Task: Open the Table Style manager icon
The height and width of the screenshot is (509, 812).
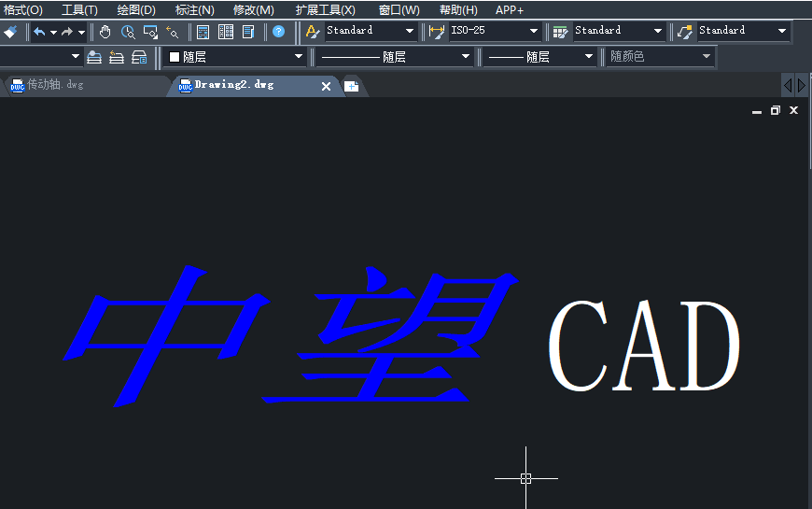Action: (x=560, y=32)
